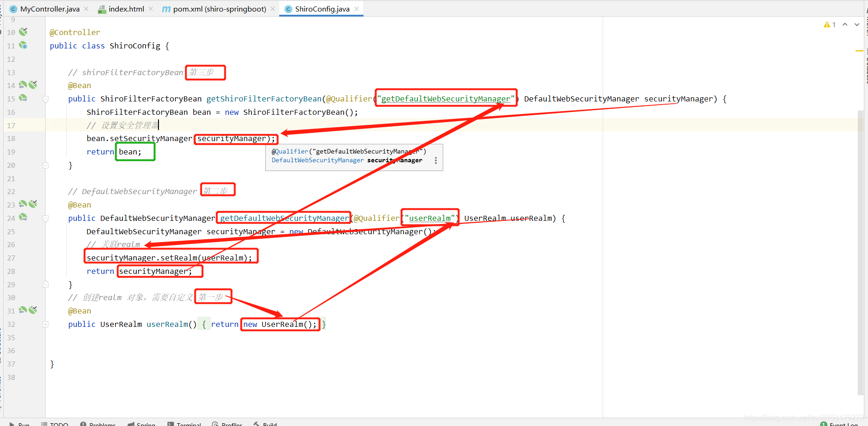
Task: Click @Controller annotation on line 10
Action: point(75,32)
